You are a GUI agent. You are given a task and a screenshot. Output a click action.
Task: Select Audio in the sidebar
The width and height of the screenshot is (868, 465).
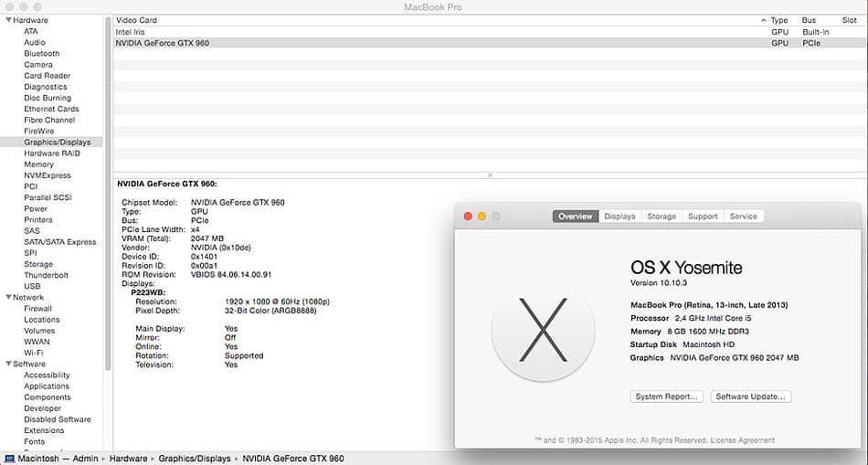(35, 42)
